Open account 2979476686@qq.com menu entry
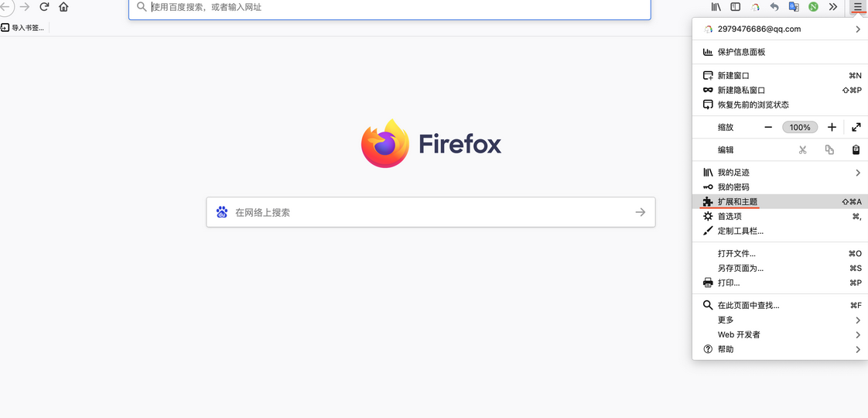868x418 pixels. click(780, 29)
